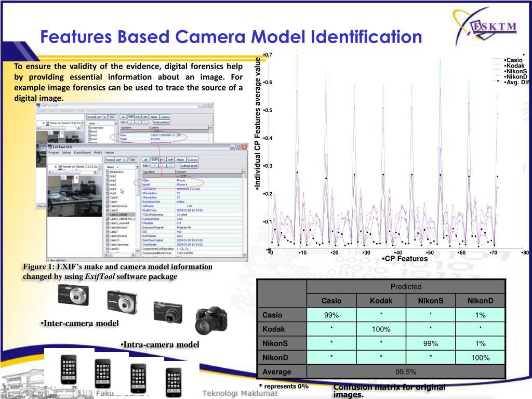This screenshot has height=399, width=532.
Task: Sort files by the Name column header in front window
Action: [119, 167]
